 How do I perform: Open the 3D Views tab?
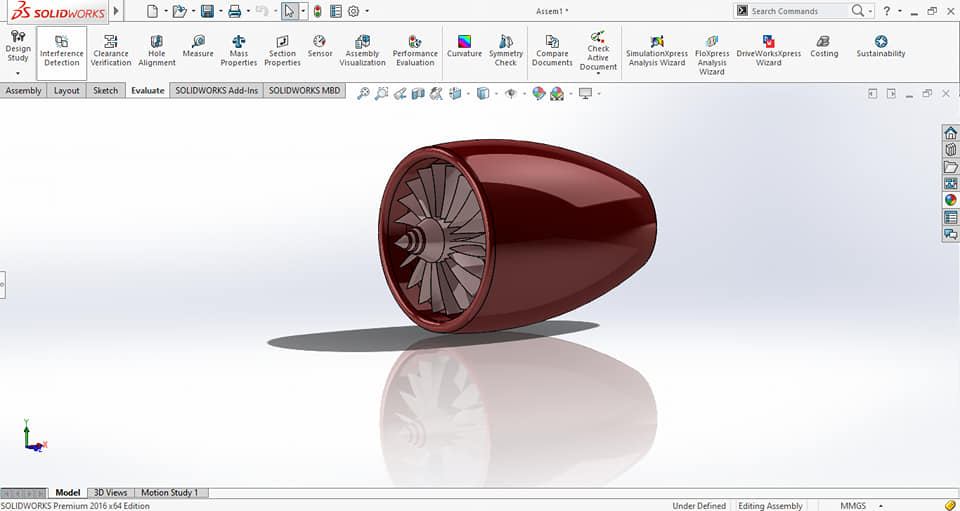pos(111,493)
